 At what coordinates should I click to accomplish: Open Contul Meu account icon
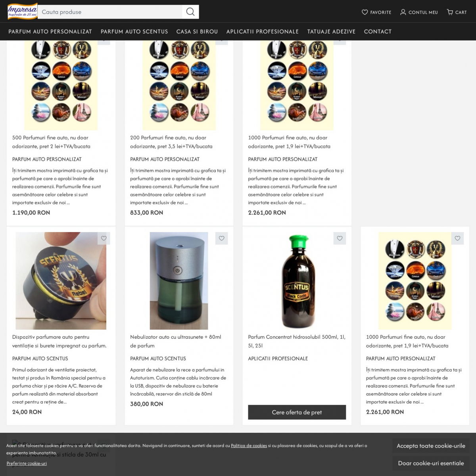coord(403,12)
